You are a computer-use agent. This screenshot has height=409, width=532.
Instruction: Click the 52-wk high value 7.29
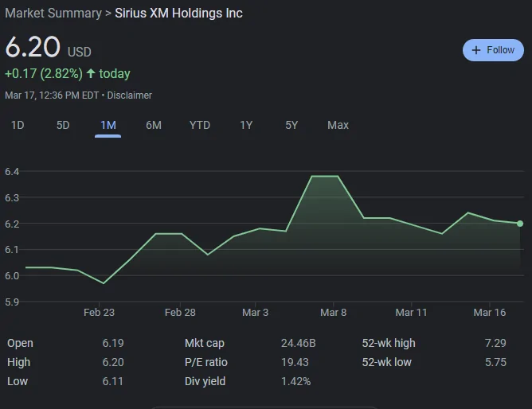pos(495,343)
